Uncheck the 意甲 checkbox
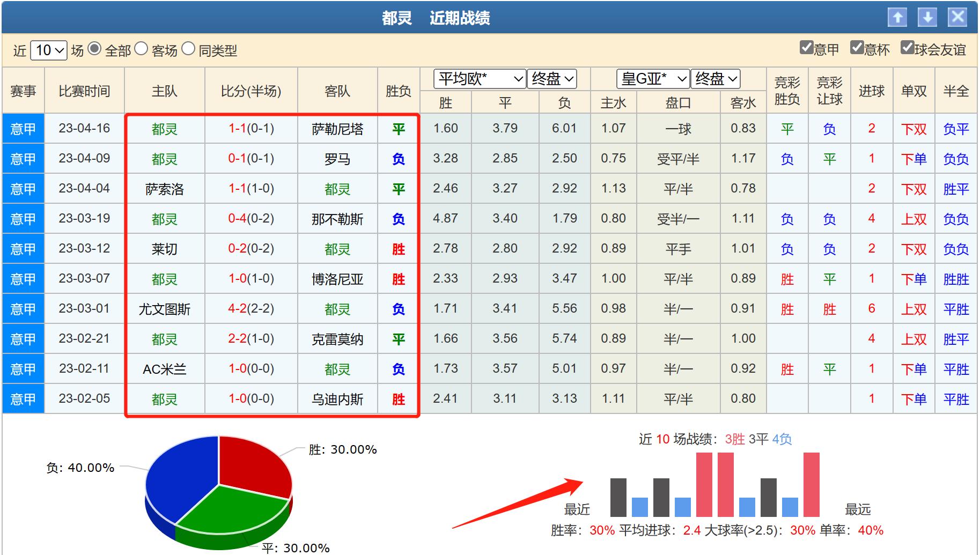 pos(806,48)
